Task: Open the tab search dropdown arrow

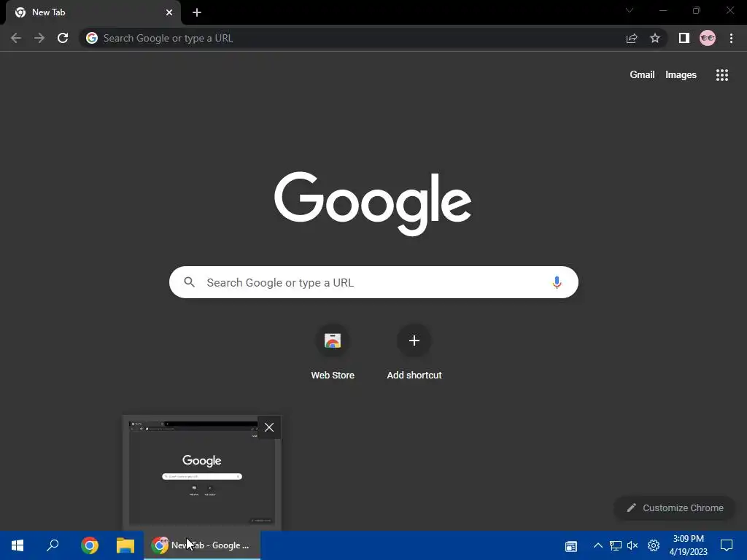Action: point(630,10)
